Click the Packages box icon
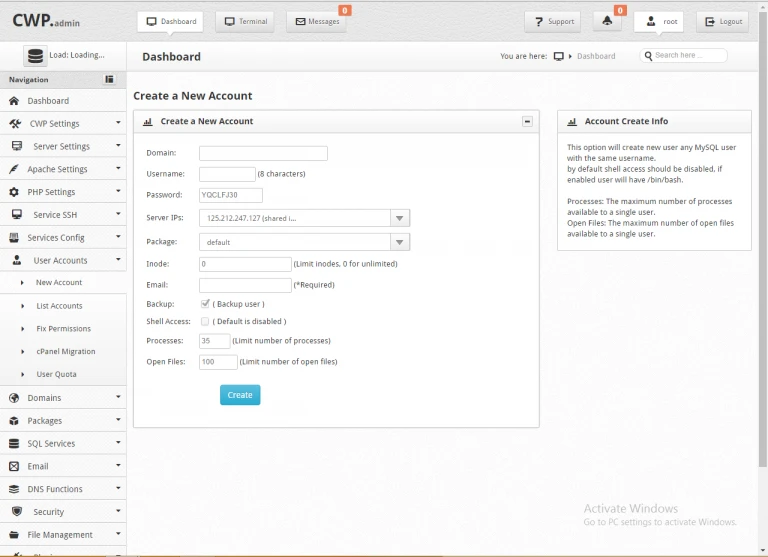768x557 pixels. pyautogui.click(x=14, y=421)
